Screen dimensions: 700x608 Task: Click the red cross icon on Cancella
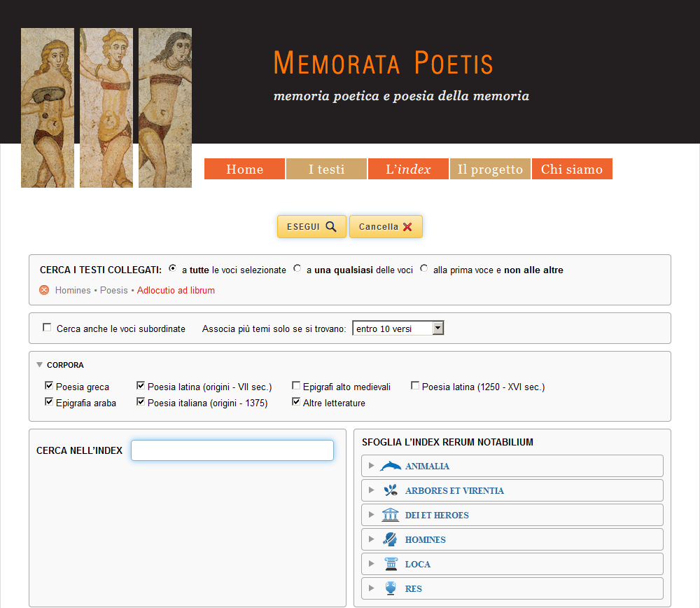[x=407, y=227]
